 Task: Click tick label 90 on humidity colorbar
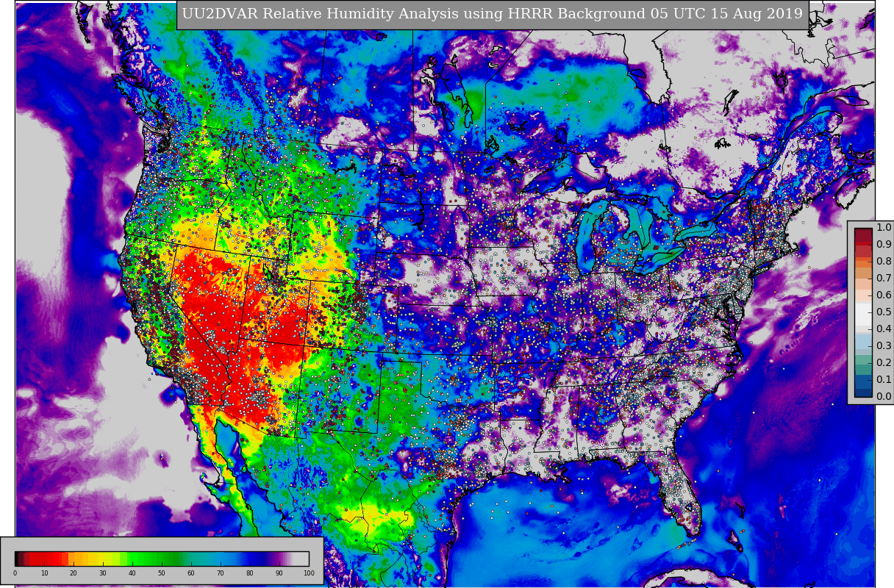point(279,573)
